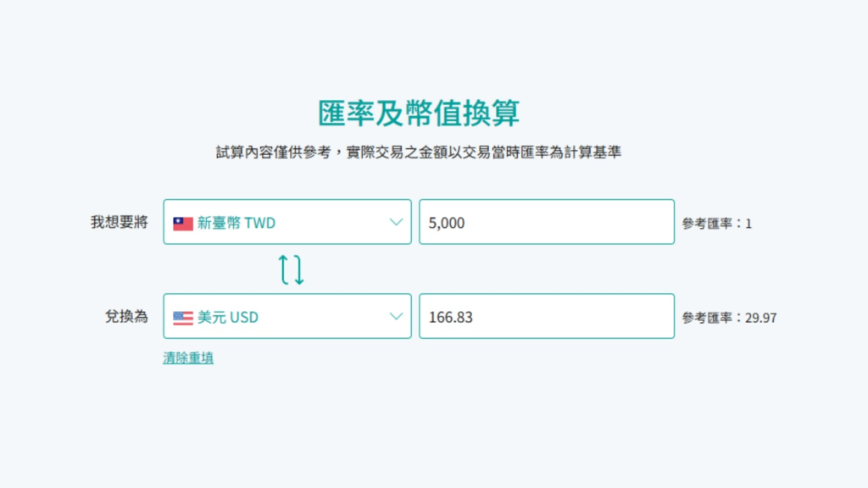This screenshot has width=868, height=488.
Task: Select the downward arrow of the swap icon
Action: (298, 269)
